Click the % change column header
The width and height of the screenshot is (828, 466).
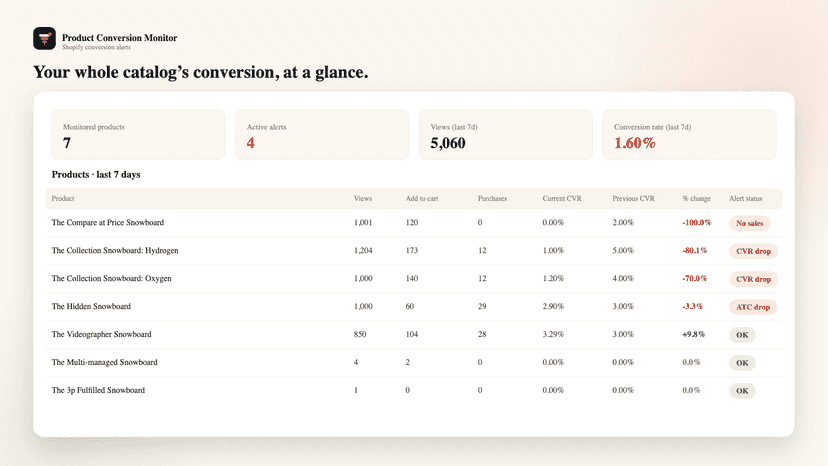(x=697, y=199)
